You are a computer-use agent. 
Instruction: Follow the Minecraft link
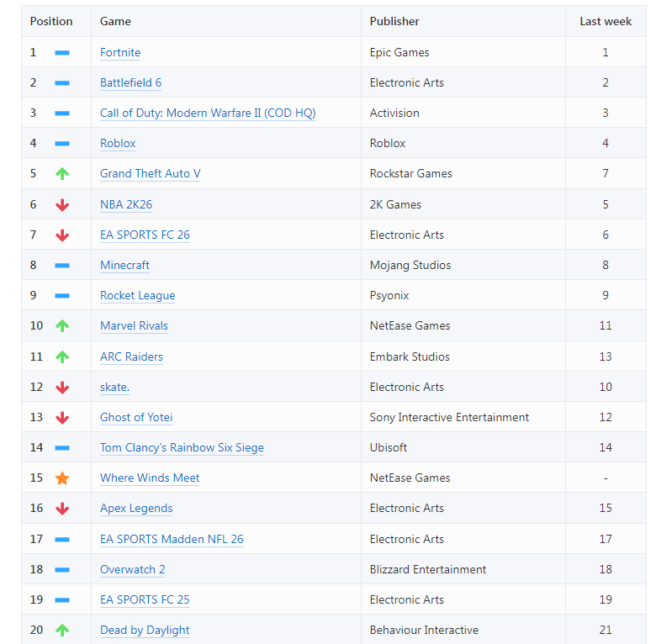tap(124, 265)
